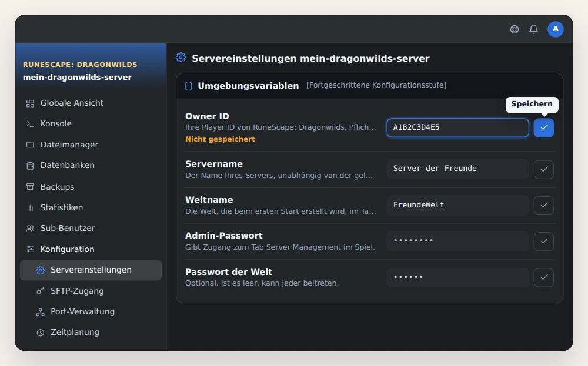Open the Dateimanager section

click(91, 145)
